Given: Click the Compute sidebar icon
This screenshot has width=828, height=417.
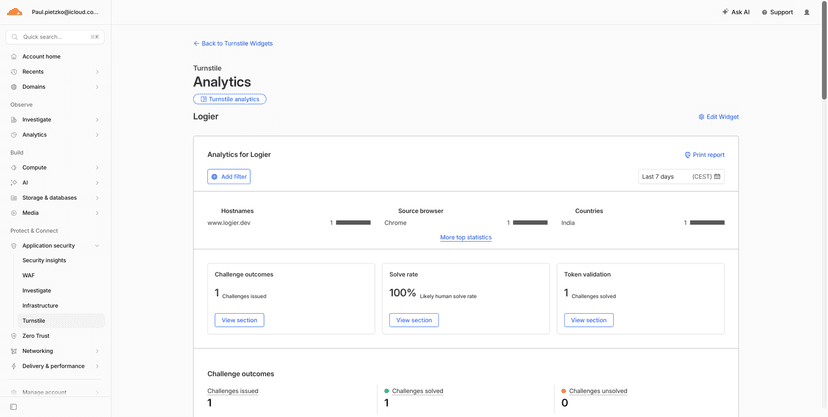Looking at the screenshot, I should tap(14, 167).
